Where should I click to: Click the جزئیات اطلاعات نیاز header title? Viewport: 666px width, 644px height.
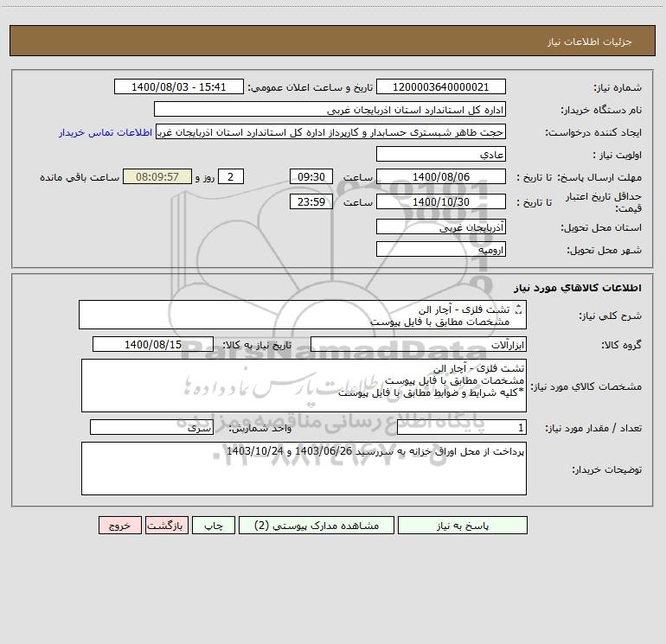(590, 41)
